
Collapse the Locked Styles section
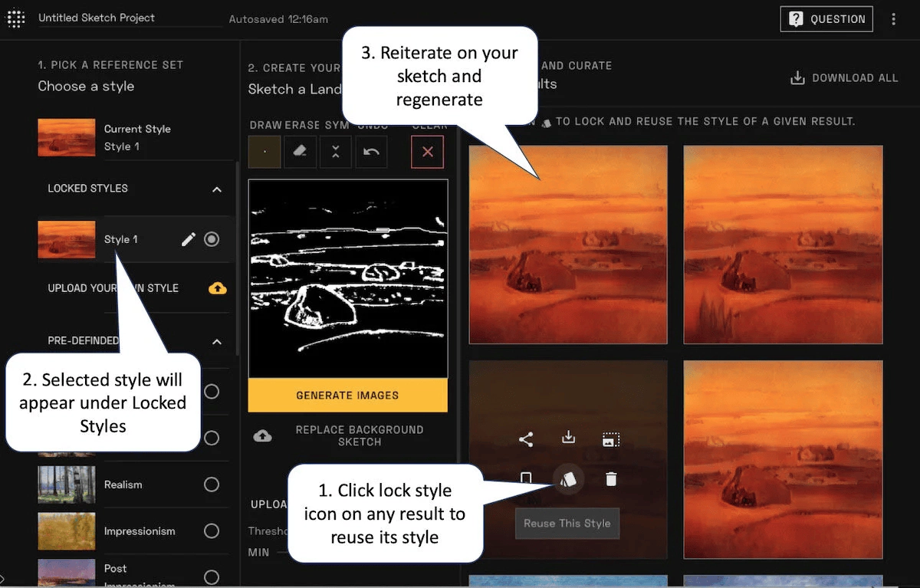(217, 189)
